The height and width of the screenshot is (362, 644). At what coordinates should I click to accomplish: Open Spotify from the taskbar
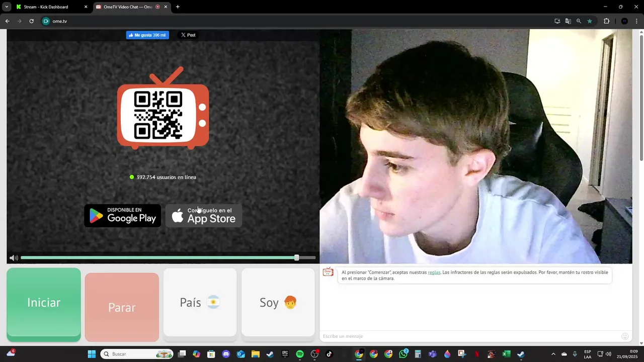tap(300, 354)
